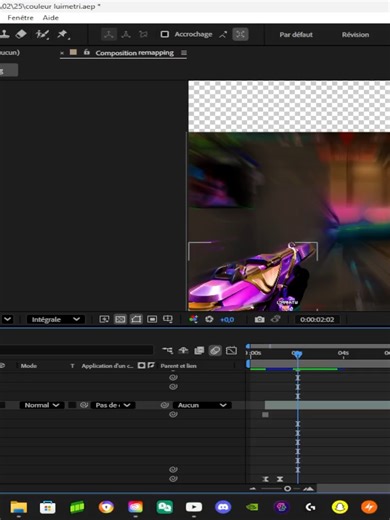Click the selected layer bar in timeline
This screenshot has height=520, width=390.
tap(327, 405)
